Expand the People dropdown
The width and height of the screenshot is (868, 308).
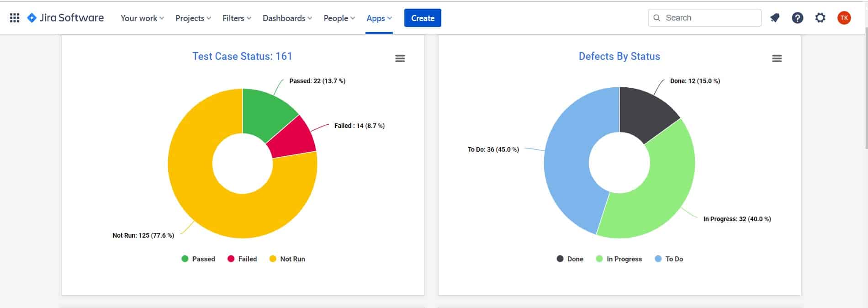coord(339,18)
